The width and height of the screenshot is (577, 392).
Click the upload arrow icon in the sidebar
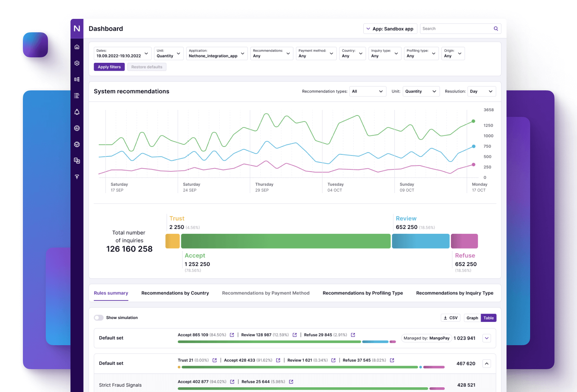point(77,177)
